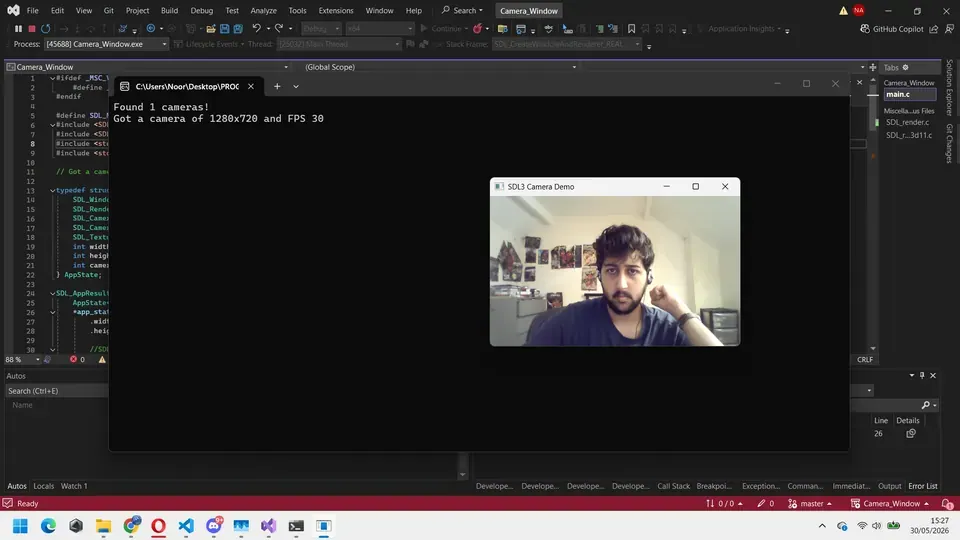Viewport: 960px width, 540px height.
Task: Open the Camera_Window project scope dropdown
Action: pos(148,67)
